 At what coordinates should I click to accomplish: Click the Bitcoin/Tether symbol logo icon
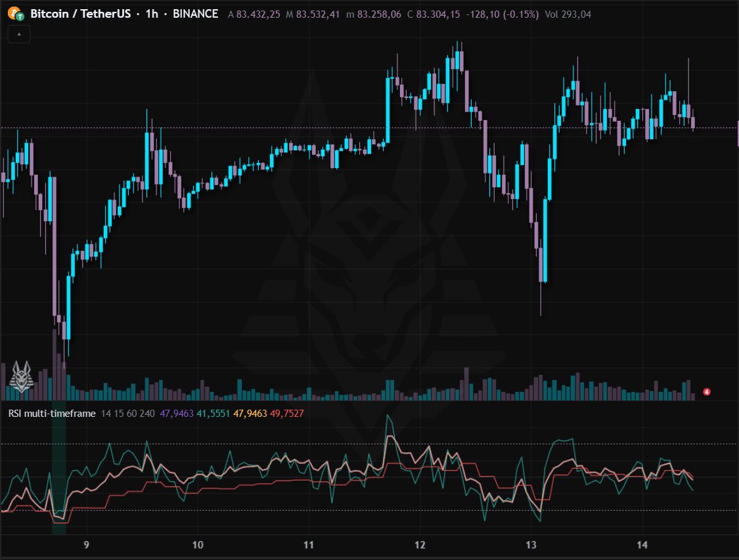16,14
